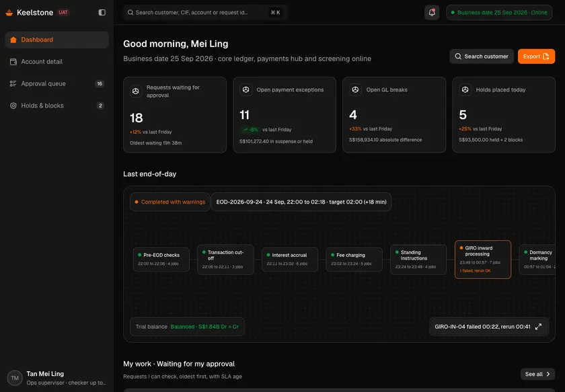The width and height of the screenshot is (565, 392).
Task: Select the Interest accrual stage node
Action: (x=290, y=260)
